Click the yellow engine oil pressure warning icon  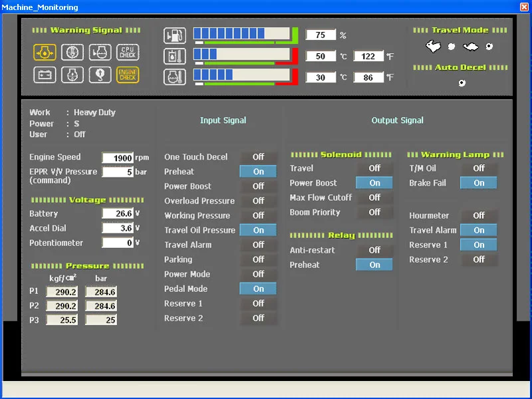45,52
